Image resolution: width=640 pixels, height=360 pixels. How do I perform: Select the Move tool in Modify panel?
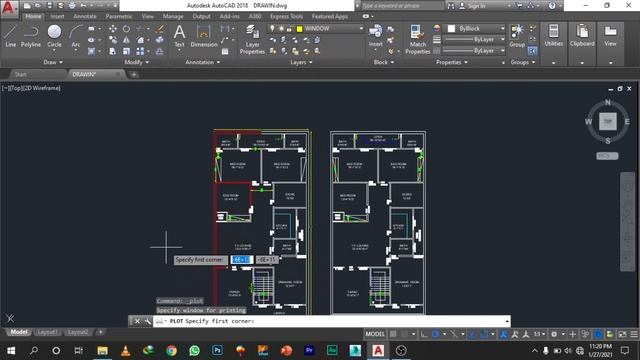[x=113, y=29]
